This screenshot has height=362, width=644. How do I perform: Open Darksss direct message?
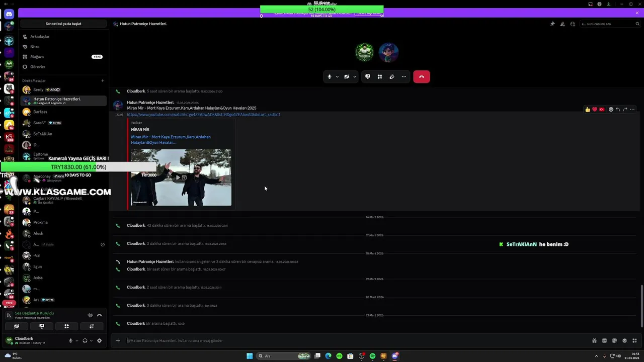click(63, 112)
